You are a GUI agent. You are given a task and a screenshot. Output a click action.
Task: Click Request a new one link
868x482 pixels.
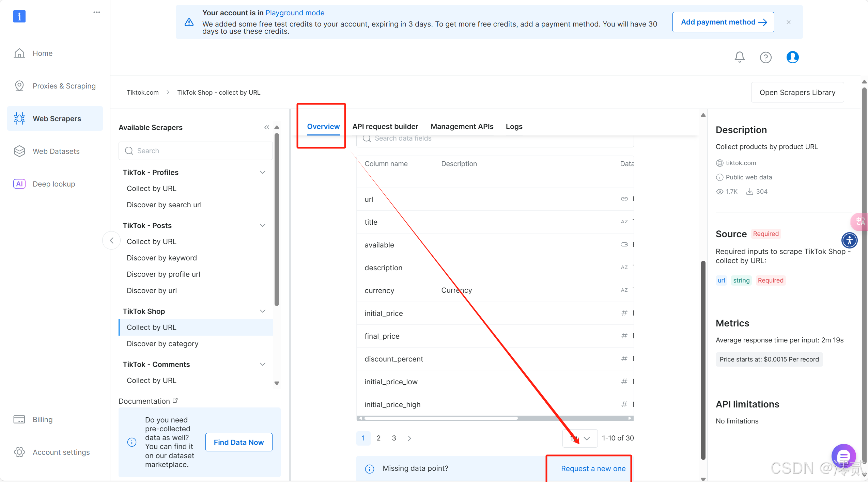tap(593, 468)
